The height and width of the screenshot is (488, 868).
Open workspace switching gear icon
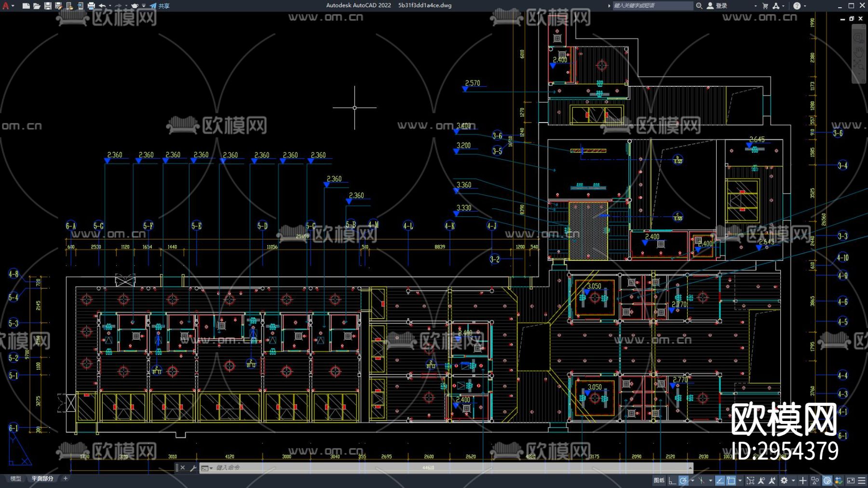784,480
